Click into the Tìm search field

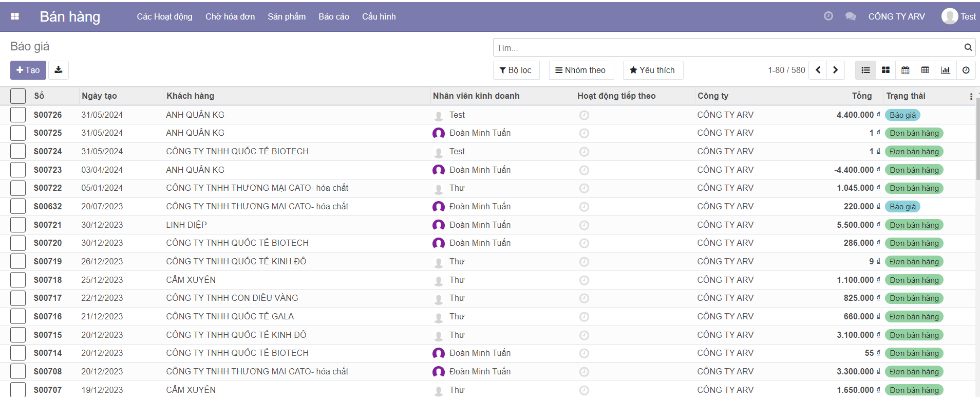click(x=727, y=48)
